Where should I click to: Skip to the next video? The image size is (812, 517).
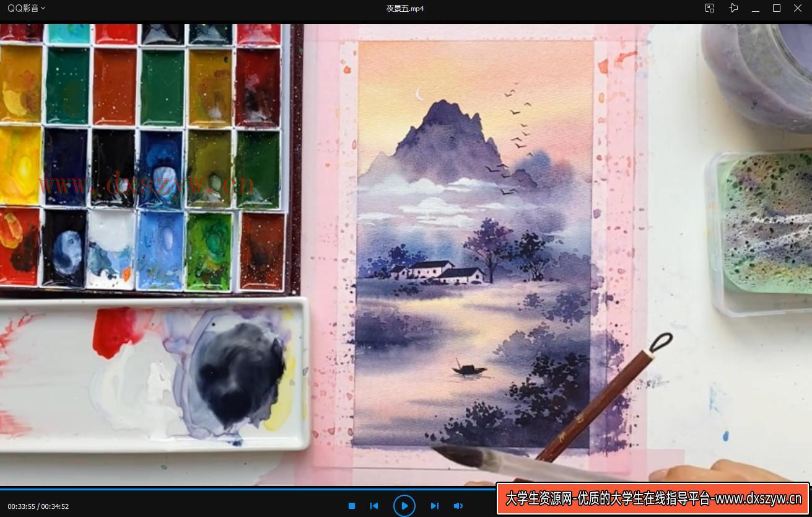point(435,506)
